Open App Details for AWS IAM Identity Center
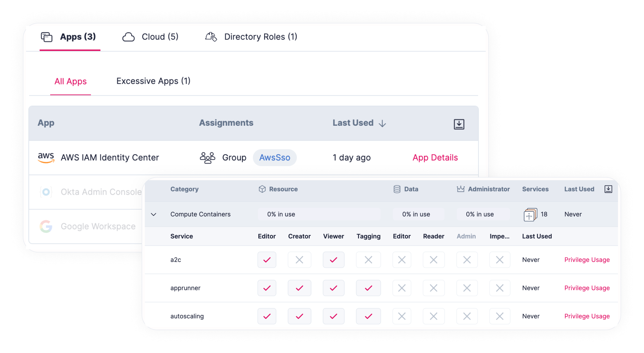644x353 pixels. (x=435, y=158)
